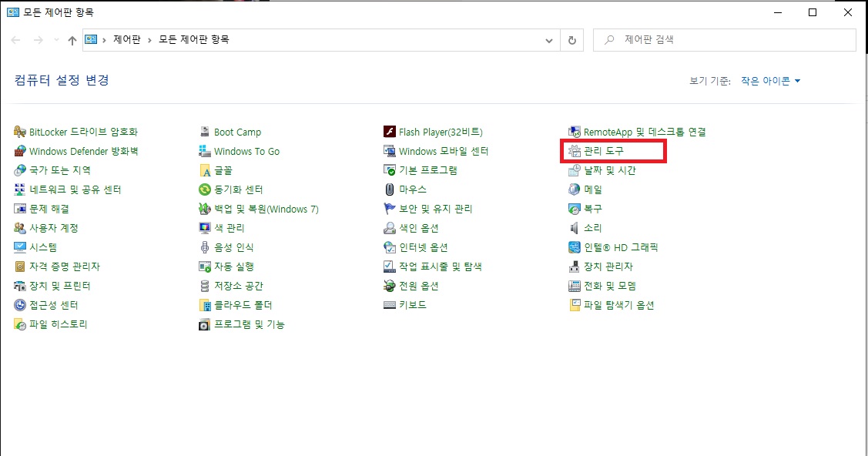The width and height of the screenshot is (868, 456).
Task: Open the 시스템 monitor icon
Action: [20, 247]
